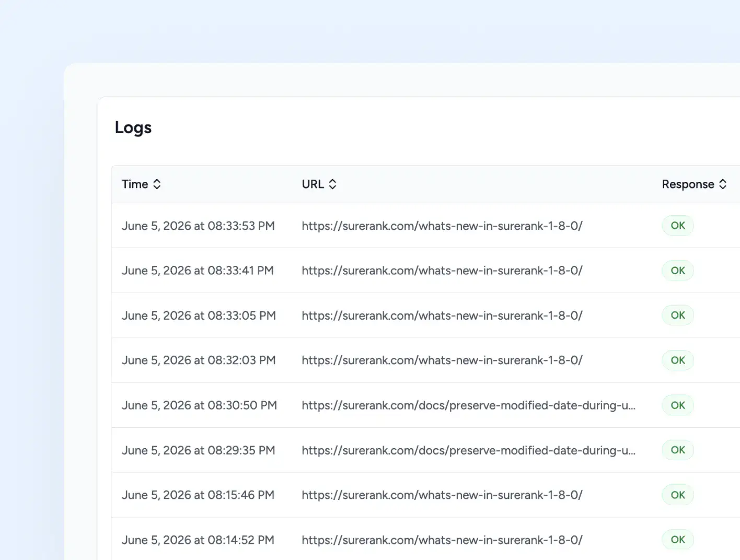The height and width of the screenshot is (560, 740).
Task: Select the Logs heading
Action: click(133, 127)
